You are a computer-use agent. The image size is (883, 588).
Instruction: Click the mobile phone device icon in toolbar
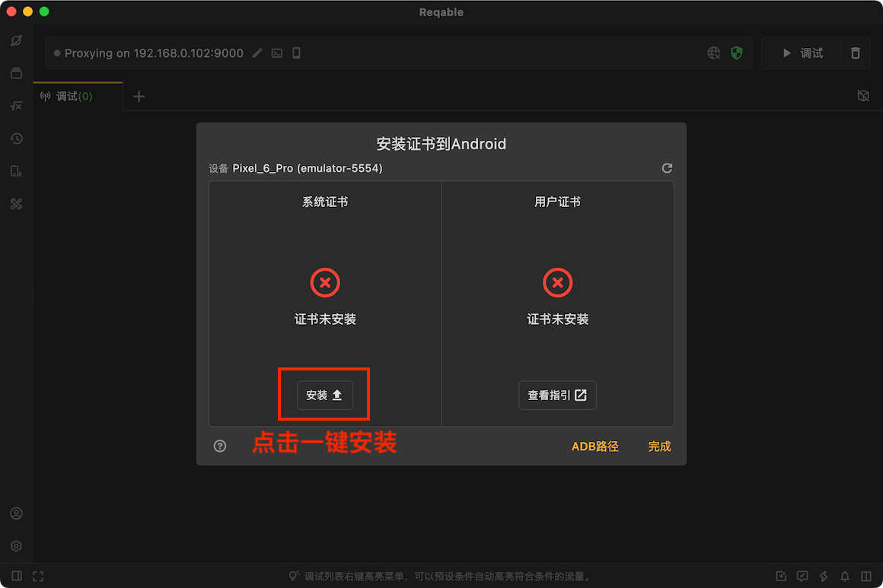pos(296,53)
